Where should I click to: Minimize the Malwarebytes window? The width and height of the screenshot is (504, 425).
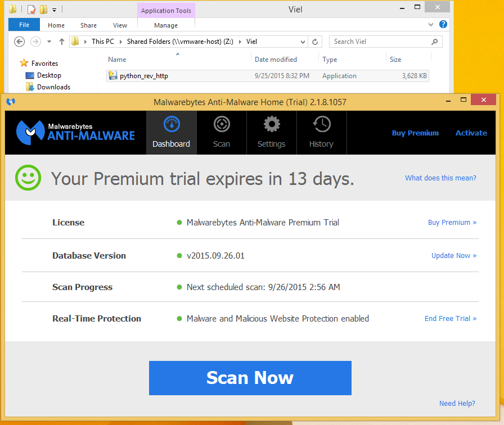point(448,100)
